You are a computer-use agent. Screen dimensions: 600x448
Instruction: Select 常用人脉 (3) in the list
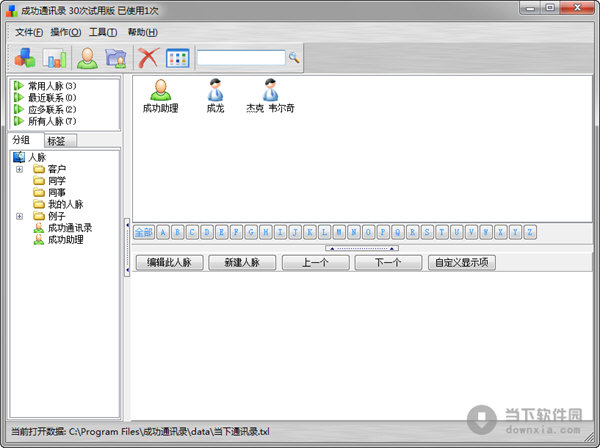click(52, 86)
